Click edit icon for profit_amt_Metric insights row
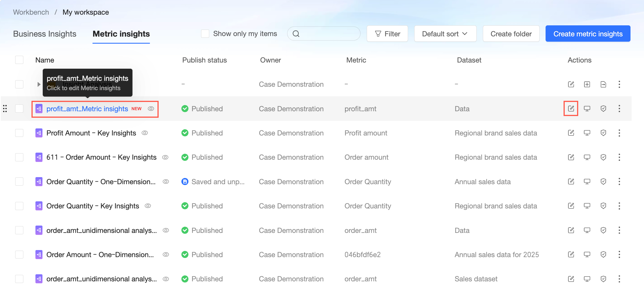The width and height of the screenshot is (644, 294). point(571,108)
